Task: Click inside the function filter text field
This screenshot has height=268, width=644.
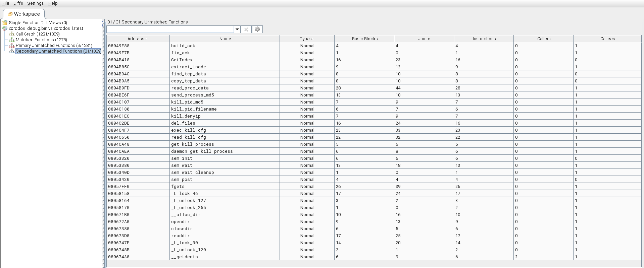Action: [170, 29]
